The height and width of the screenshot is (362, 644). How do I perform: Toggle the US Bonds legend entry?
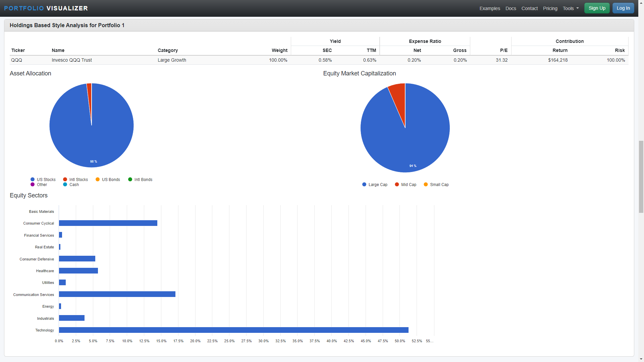[x=110, y=180]
